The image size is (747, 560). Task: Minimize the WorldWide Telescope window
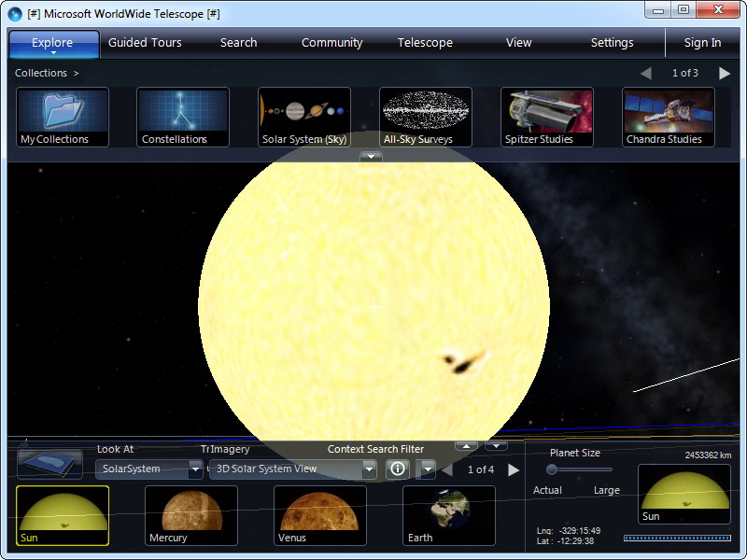click(658, 10)
